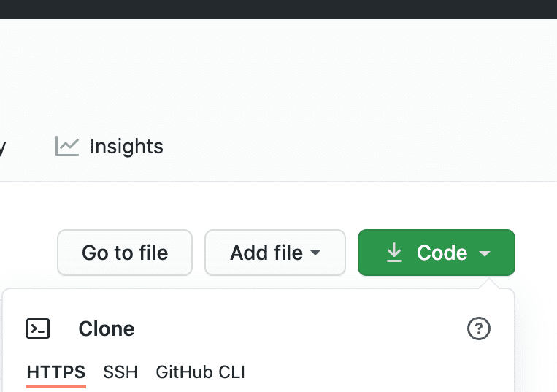Viewport: 557px width, 392px height.
Task: Click the popup pointer arrow below Code
Action: [x=491, y=283]
